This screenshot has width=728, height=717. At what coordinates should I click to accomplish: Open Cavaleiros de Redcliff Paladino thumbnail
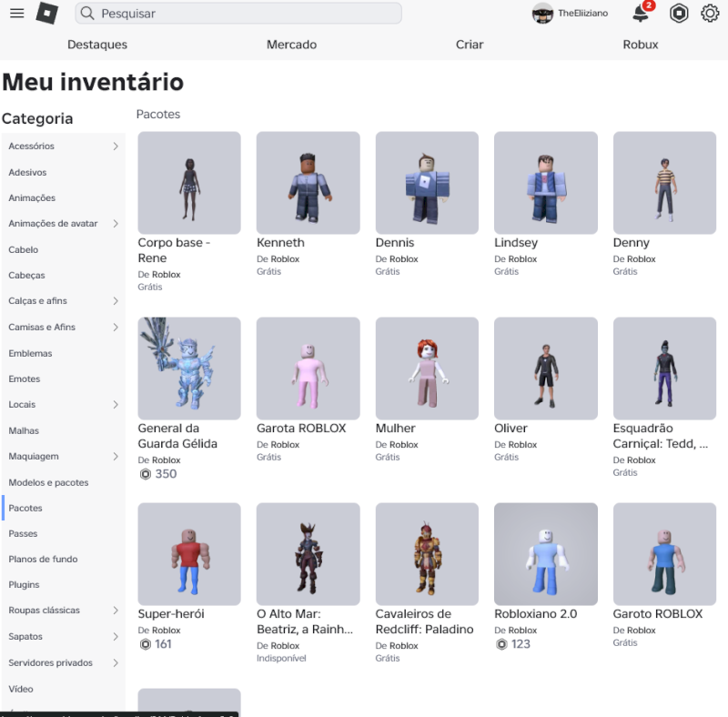(x=427, y=554)
